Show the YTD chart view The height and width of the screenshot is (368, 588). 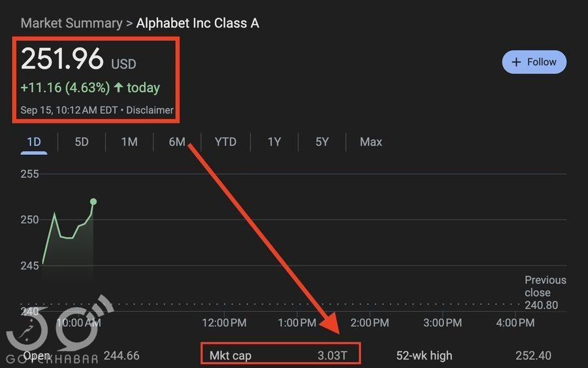click(x=225, y=142)
